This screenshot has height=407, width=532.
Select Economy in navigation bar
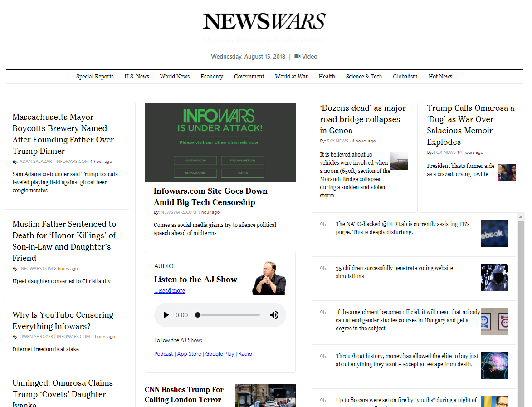coord(212,76)
